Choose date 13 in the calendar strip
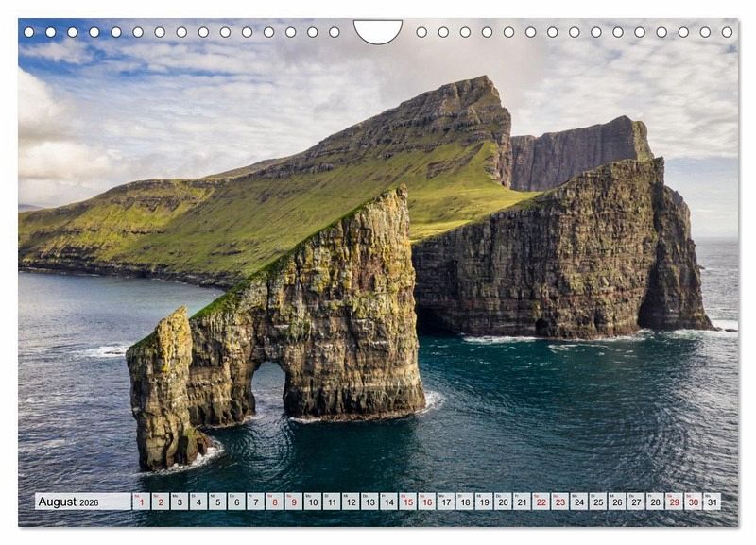The width and height of the screenshot is (756, 545). [369, 502]
